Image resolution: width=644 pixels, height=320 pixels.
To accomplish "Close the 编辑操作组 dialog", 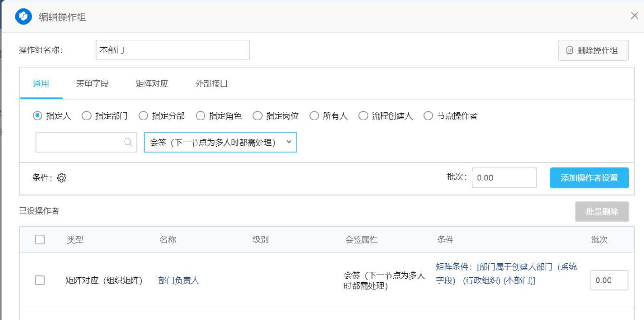I will tap(634, 16).
